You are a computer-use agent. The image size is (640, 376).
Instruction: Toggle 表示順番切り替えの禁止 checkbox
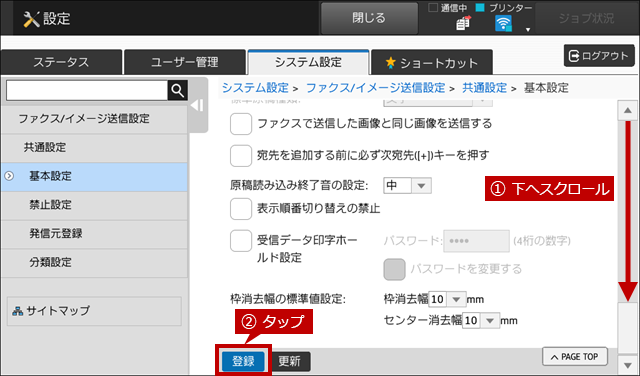point(241,209)
